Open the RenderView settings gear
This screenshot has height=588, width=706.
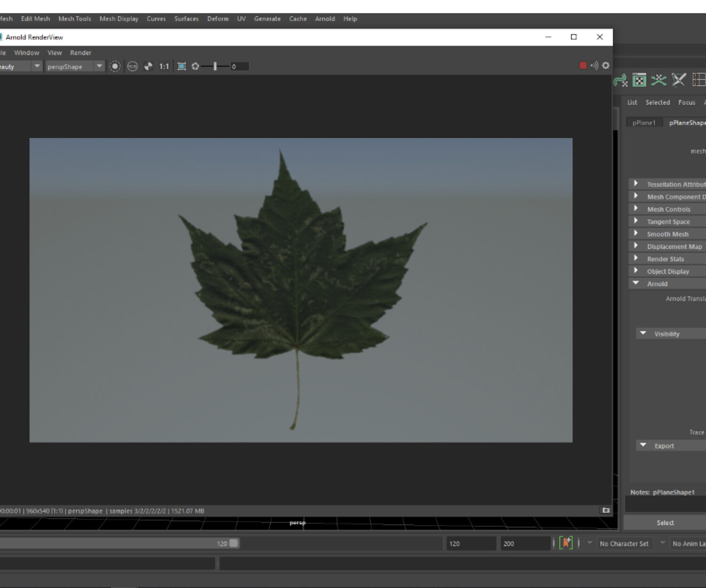[606, 66]
